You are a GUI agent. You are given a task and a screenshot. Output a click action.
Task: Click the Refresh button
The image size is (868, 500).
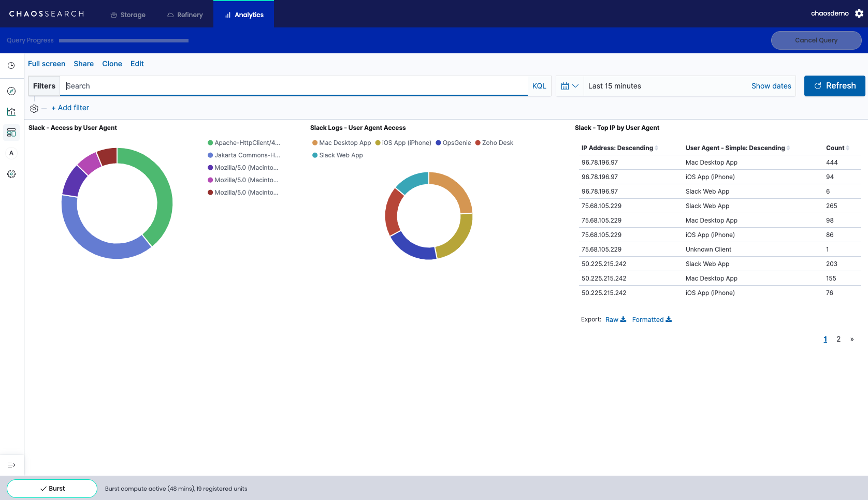click(x=834, y=86)
